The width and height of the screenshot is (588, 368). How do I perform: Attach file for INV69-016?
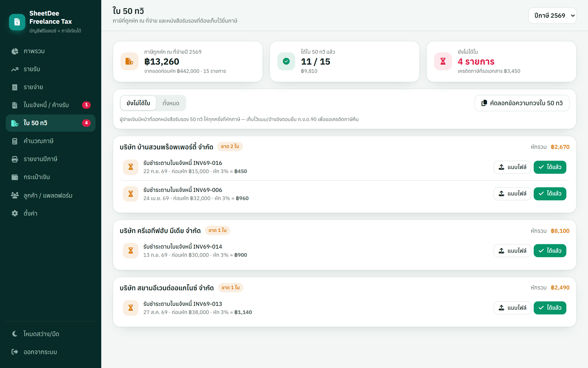[512, 167]
